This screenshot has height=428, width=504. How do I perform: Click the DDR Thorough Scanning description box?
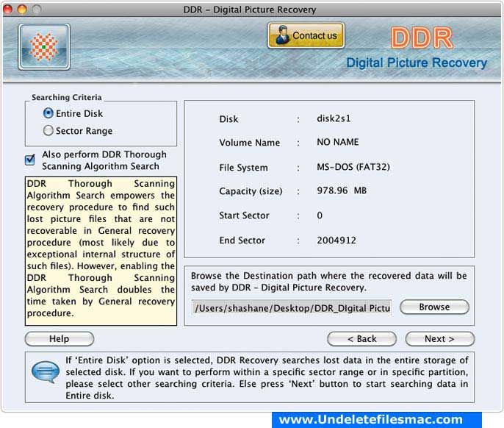(101, 251)
